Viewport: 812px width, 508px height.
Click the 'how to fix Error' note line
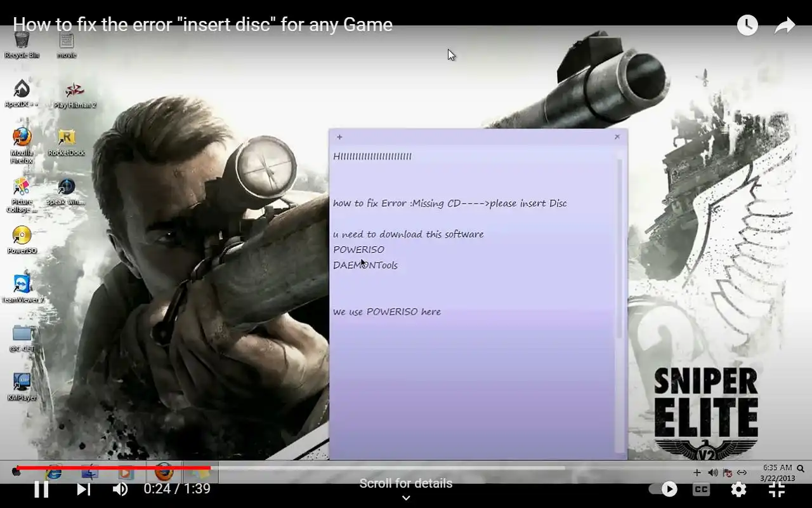pos(450,203)
